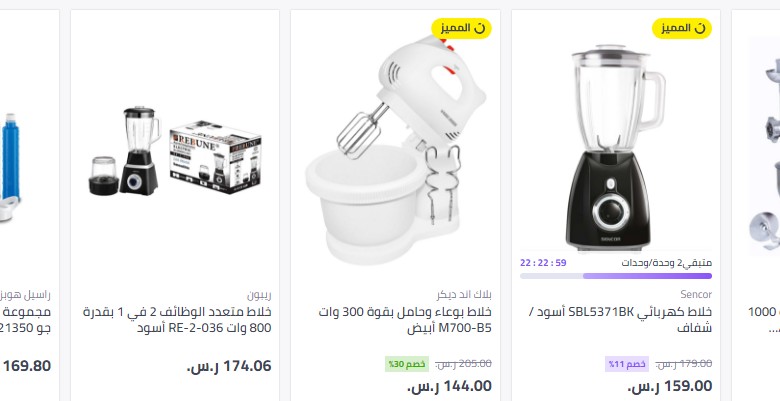Click the ريبون brand name

click(x=259, y=295)
